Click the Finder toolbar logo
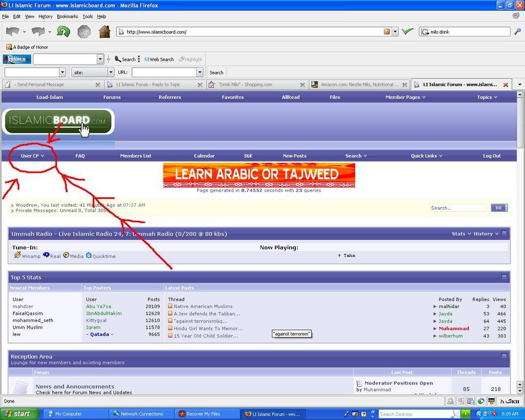Viewport: 525px width, 420px height. 17,59
